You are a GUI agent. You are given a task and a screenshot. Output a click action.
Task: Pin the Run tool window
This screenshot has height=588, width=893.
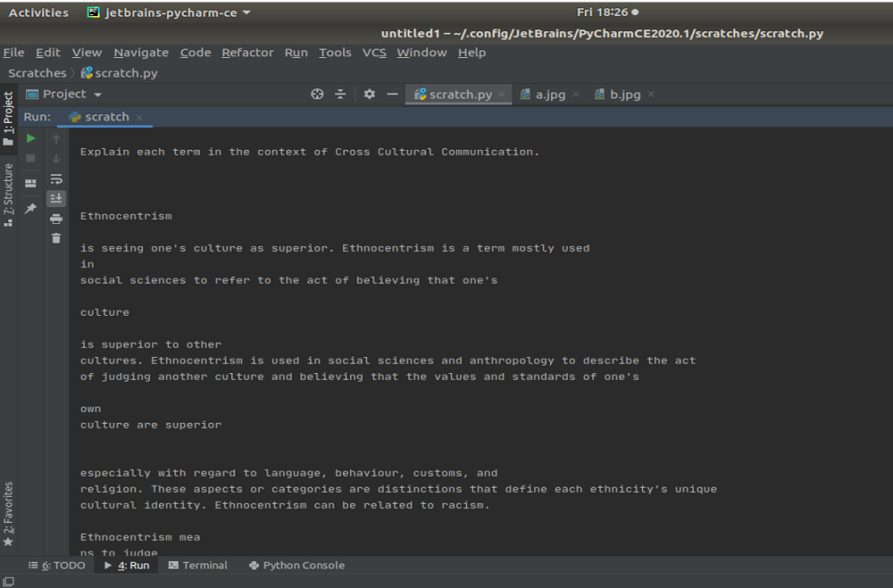pos(29,207)
